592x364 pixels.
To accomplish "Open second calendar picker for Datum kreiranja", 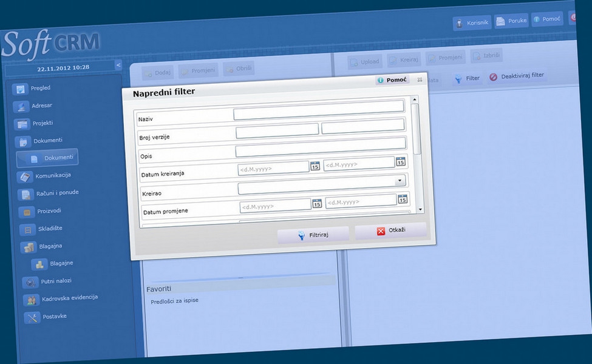I will [x=401, y=161].
